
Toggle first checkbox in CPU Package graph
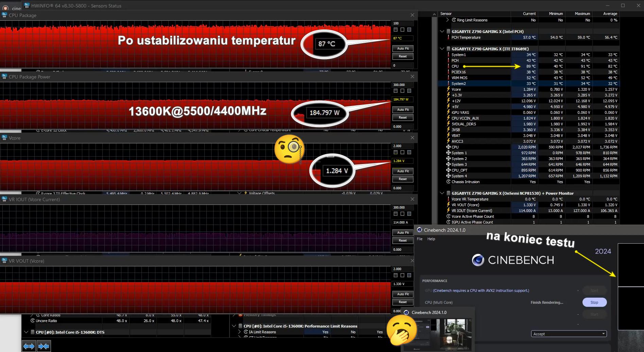(395, 30)
